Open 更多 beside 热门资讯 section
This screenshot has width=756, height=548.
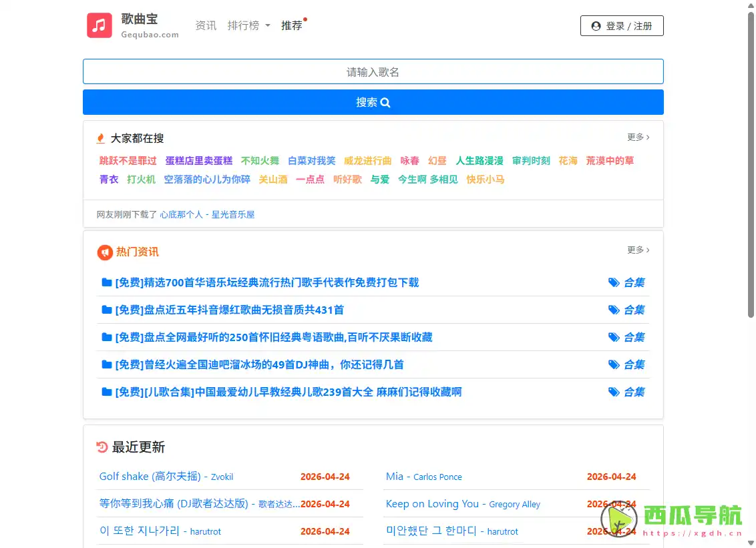click(636, 250)
